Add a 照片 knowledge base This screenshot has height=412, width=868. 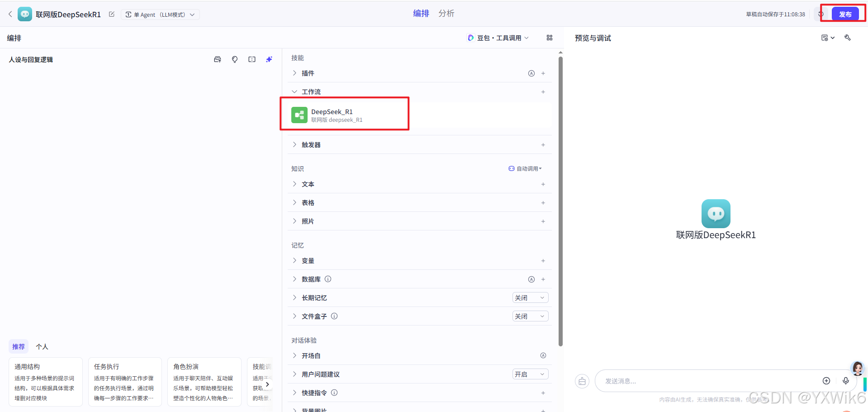tap(543, 221)
